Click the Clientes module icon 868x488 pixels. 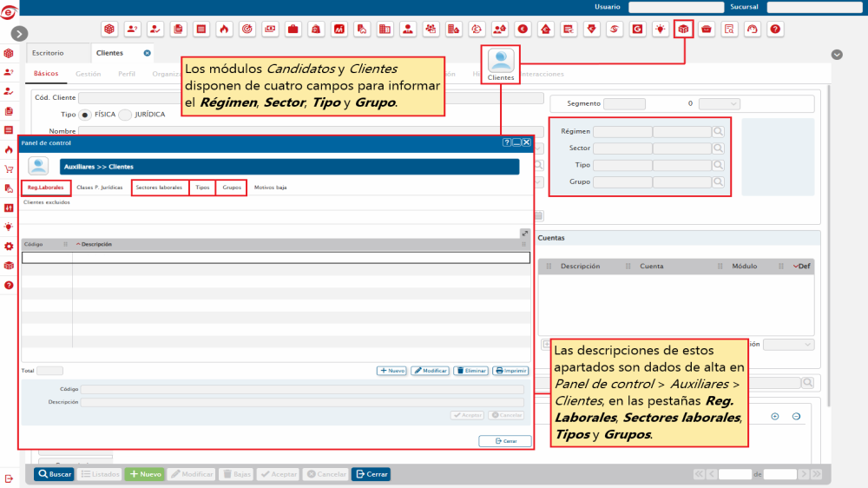pos(501,62)
